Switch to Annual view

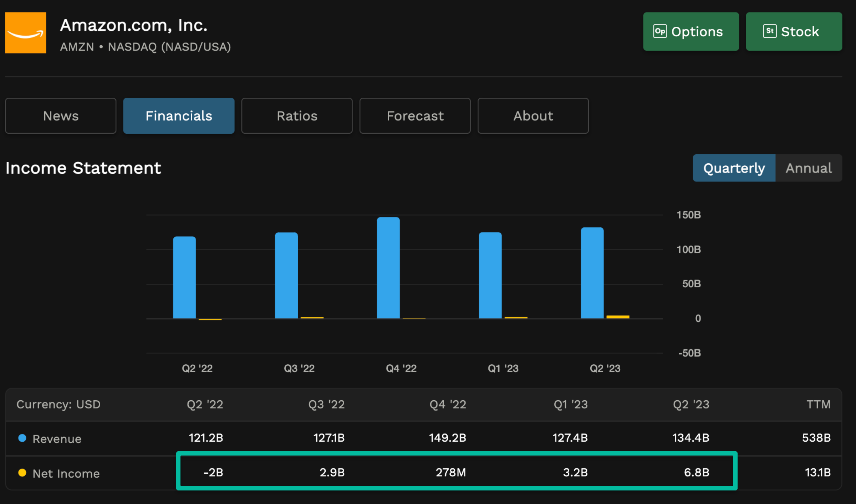[808, 168]
